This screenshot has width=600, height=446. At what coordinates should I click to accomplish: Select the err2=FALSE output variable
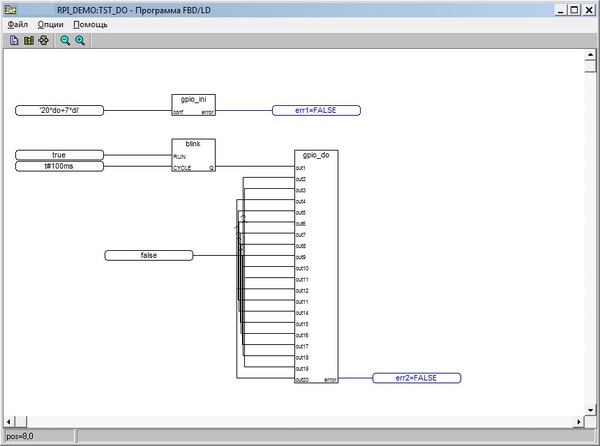(x=417, y=378)
